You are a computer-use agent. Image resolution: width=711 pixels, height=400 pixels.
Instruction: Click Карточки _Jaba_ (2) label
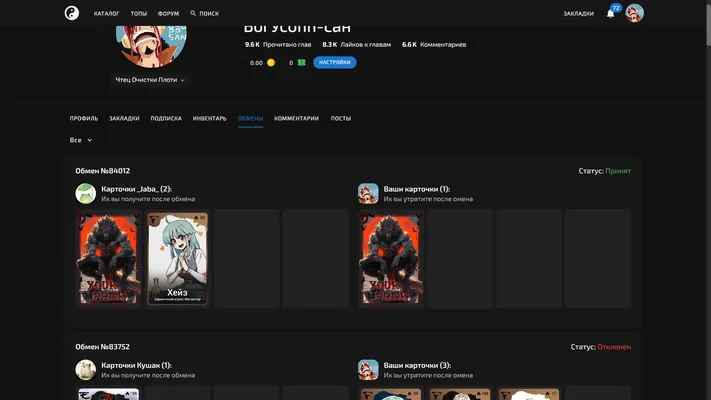point(136,189)
